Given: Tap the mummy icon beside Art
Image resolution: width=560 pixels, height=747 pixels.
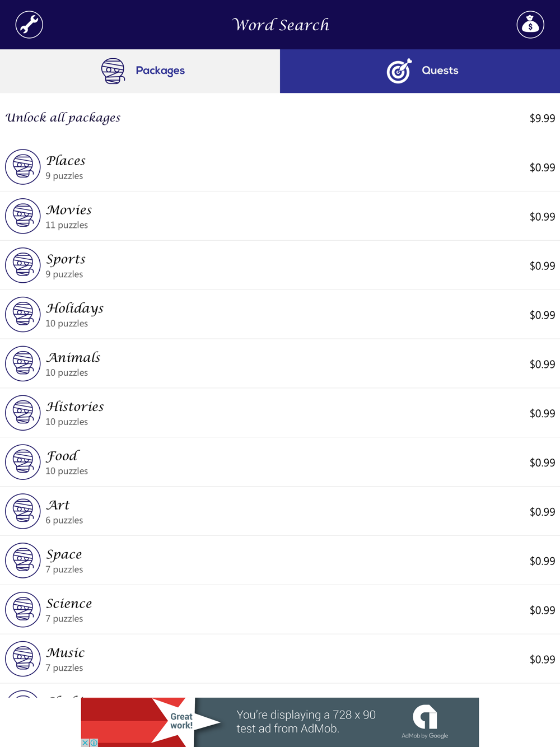Looking at the screenshot, I should [23, 511].
